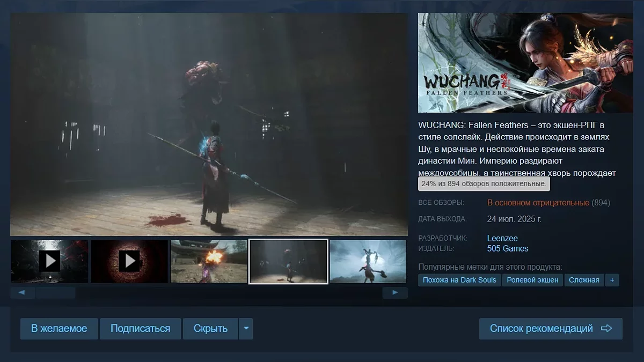
Task: Open the icy blue statue screenshot thumbnail
Action: 368,261
